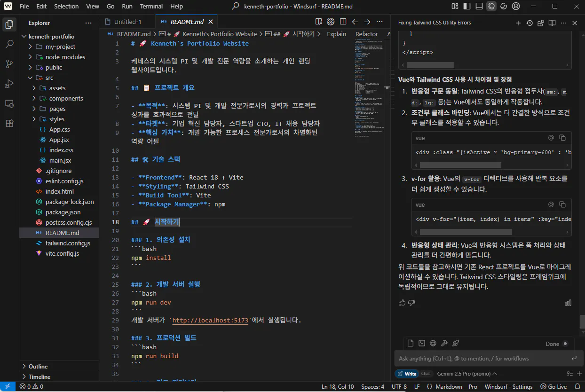Open Remote Explorer view in activity bar

[9, 103]
